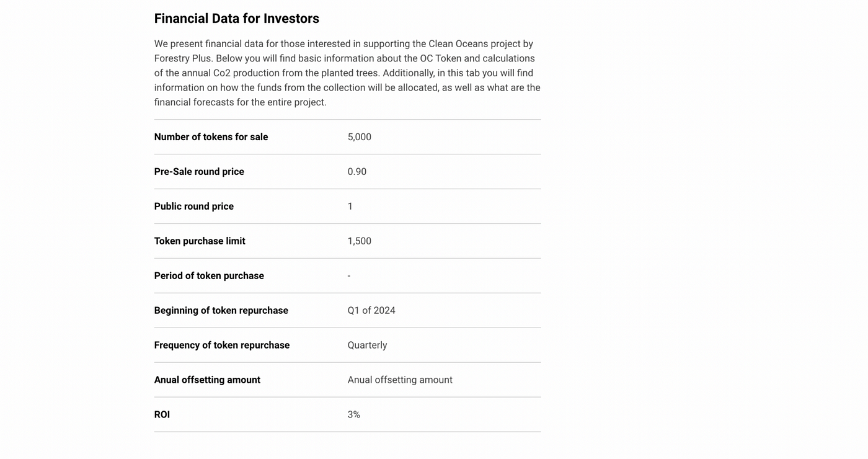
Task: Select the Number of tokens for sale label
Action: click(211, 137)
